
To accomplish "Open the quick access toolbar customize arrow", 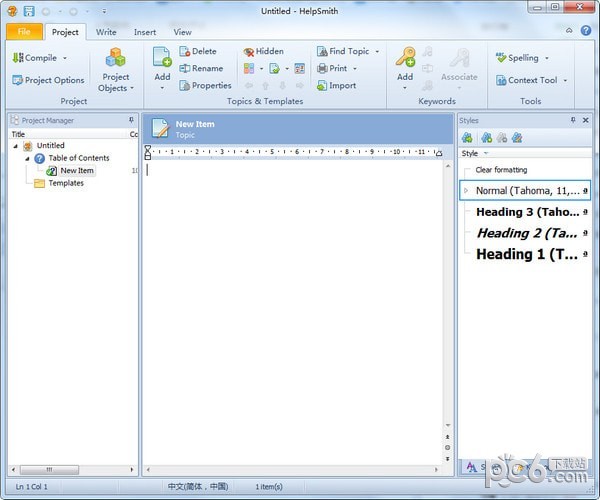I will coord(104,11).
